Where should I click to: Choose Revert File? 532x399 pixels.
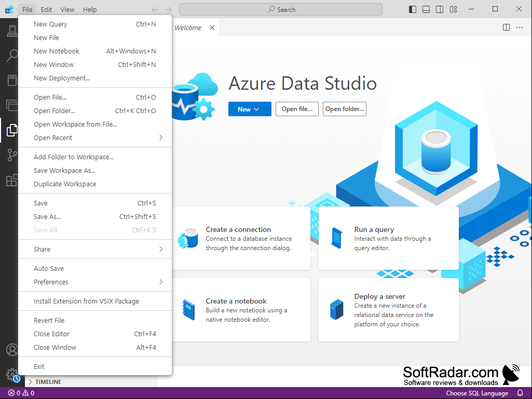click(x=95, y=320)
